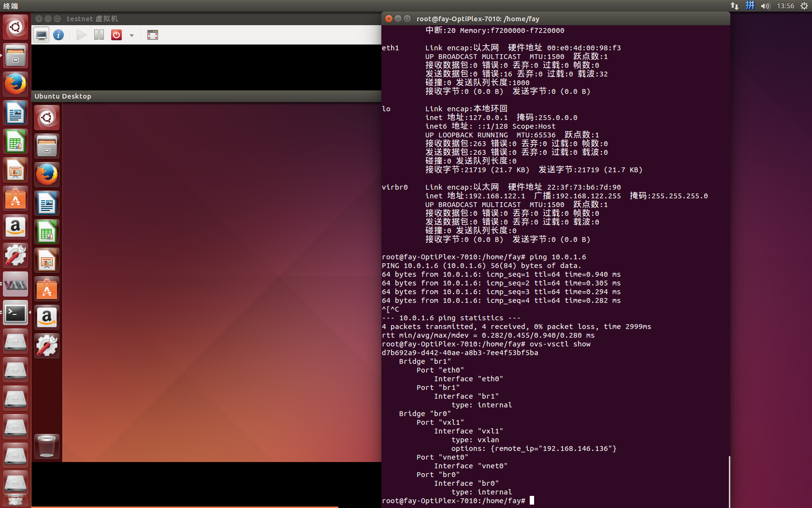Screen dimensions: 812x508
Task: Switch testnet console to fullscreen view
Action: [153, 35]
